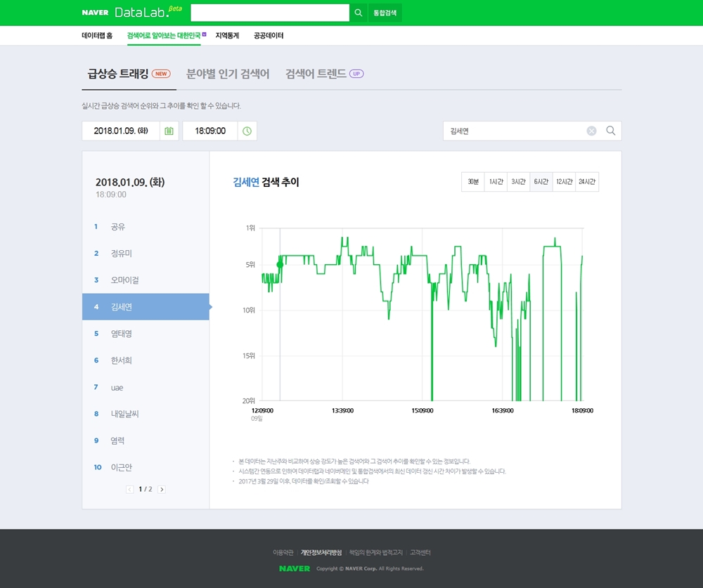Clear the 김세연 search field
The height and width of the screenshot is (588, 703).
click(x=591, y=131)
